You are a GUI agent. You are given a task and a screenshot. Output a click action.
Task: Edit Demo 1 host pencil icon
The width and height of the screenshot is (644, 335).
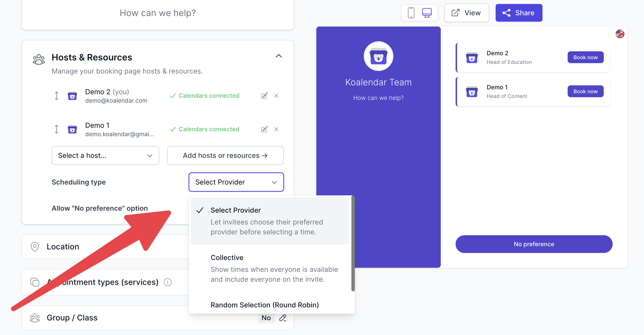pyautogui.click(x=264, y=129)
